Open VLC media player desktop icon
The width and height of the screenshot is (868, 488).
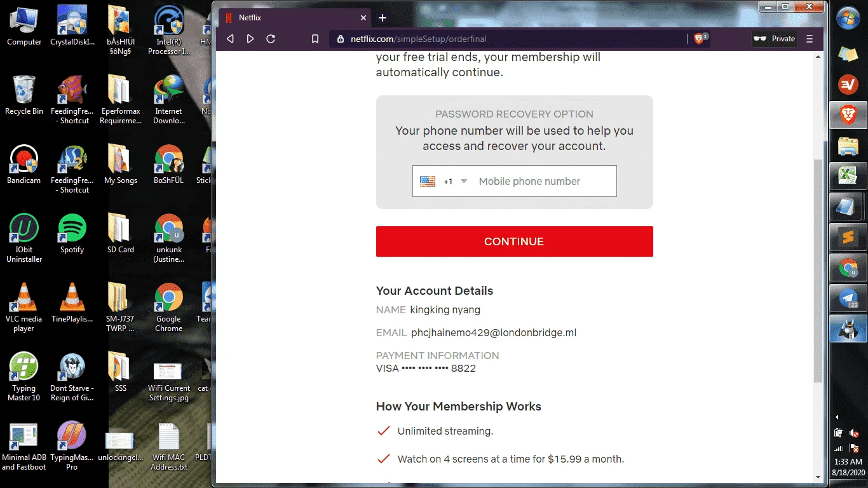pyautogui.click(x=24, y=308)
